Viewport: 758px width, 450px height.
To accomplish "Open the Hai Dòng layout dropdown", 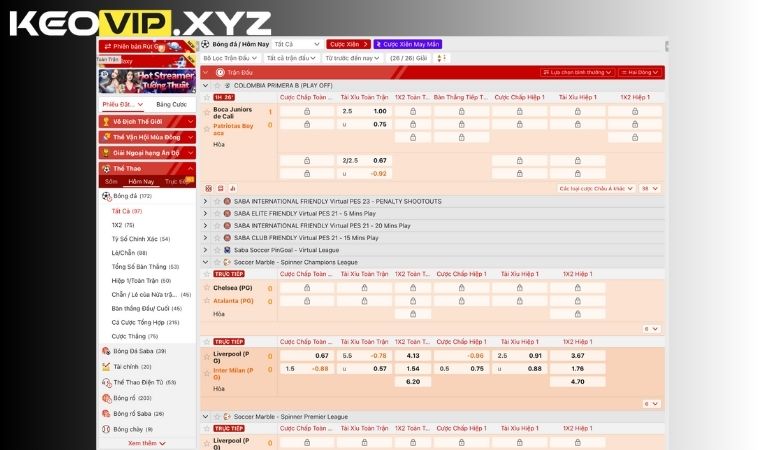I will [639, 72].
